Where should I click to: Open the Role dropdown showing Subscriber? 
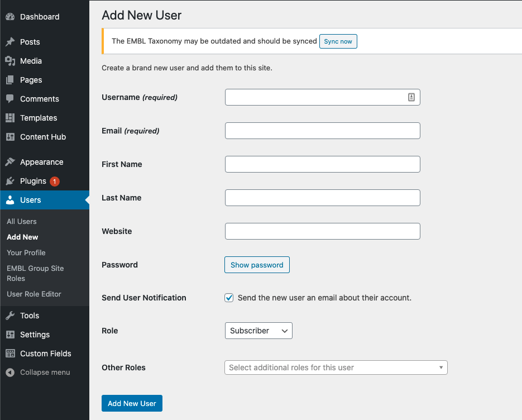pyautogui.click(x=258, y=331)
